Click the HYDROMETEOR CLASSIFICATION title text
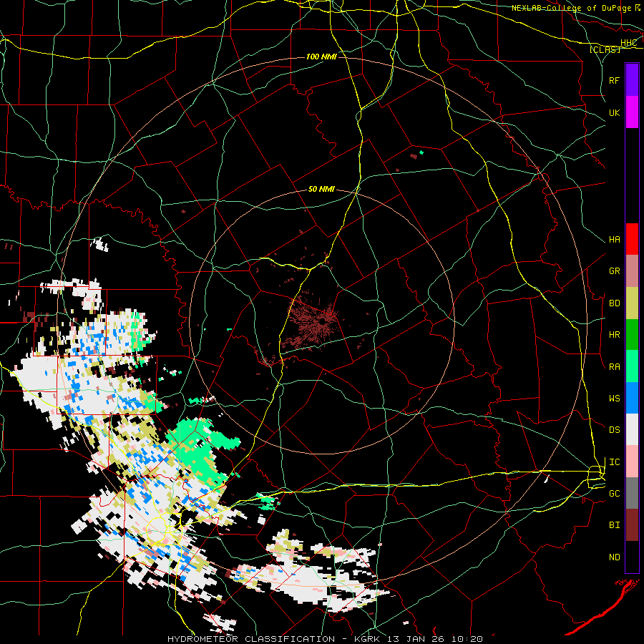Screen dimensions: 644x644 pyautogui.click(x=251, y=639)
